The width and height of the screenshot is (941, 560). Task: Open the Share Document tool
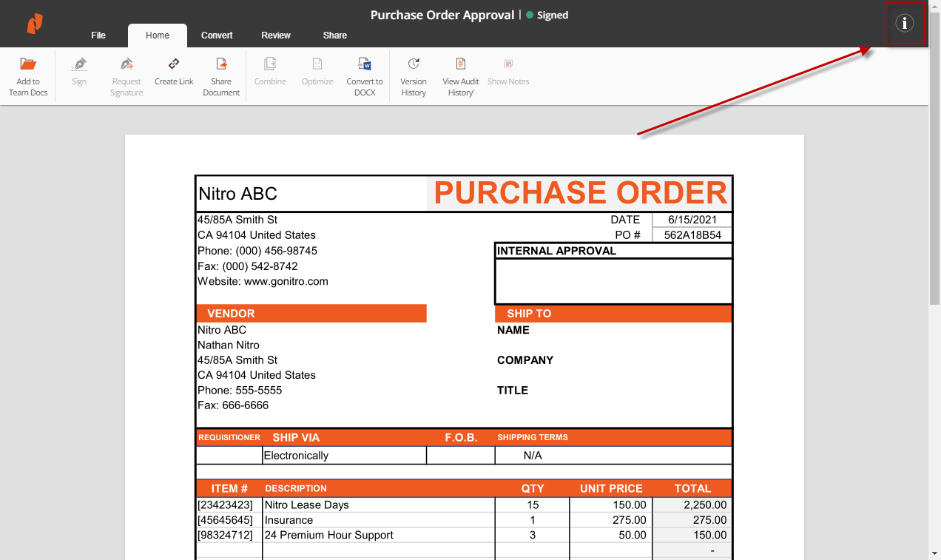pos(221,64)
